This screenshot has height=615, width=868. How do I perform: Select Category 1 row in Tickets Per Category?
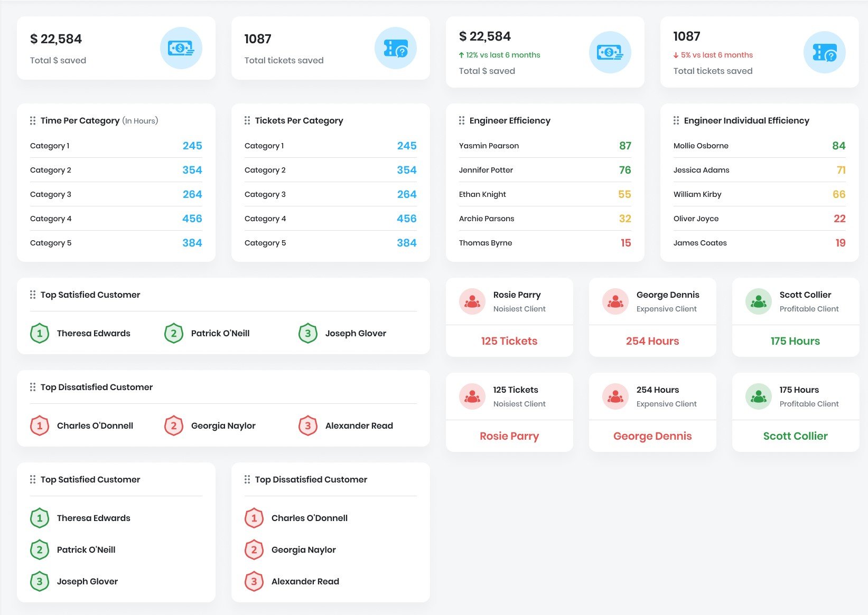point(331,146)
